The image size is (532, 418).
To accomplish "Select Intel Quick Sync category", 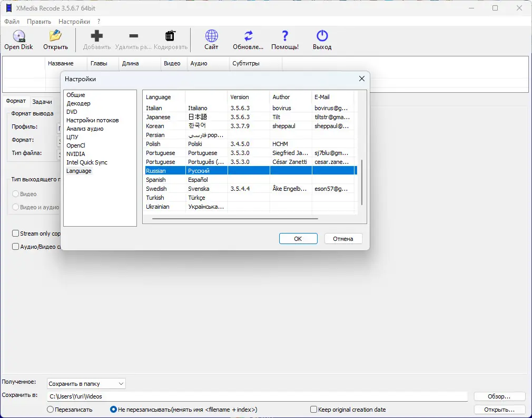I will (87, 162).
